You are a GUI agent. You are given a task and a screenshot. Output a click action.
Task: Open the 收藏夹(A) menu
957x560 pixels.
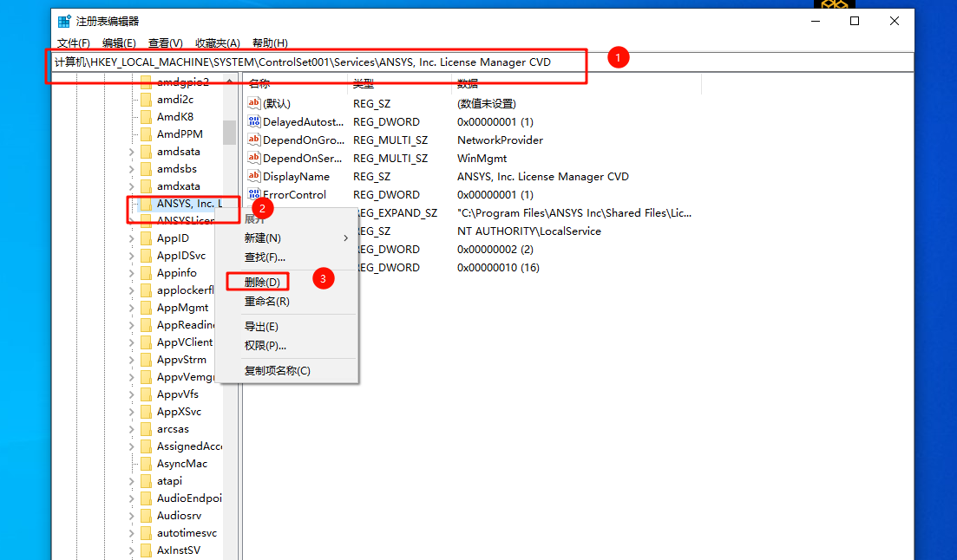coord(215,42)
